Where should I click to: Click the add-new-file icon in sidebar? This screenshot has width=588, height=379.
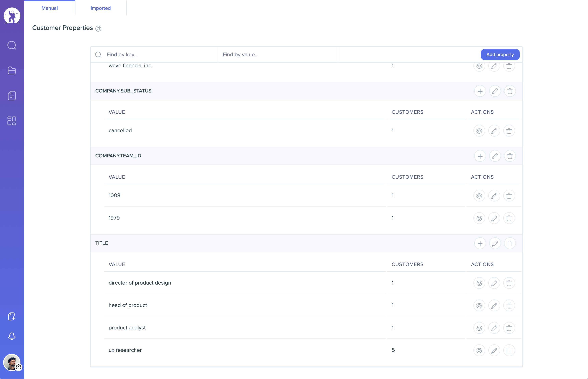tap(12, 316)
